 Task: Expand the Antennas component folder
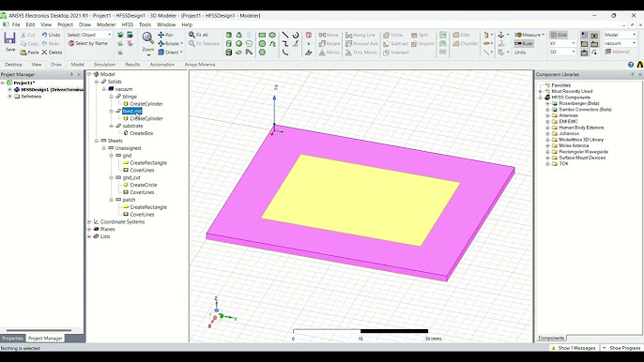pos(547,115)
